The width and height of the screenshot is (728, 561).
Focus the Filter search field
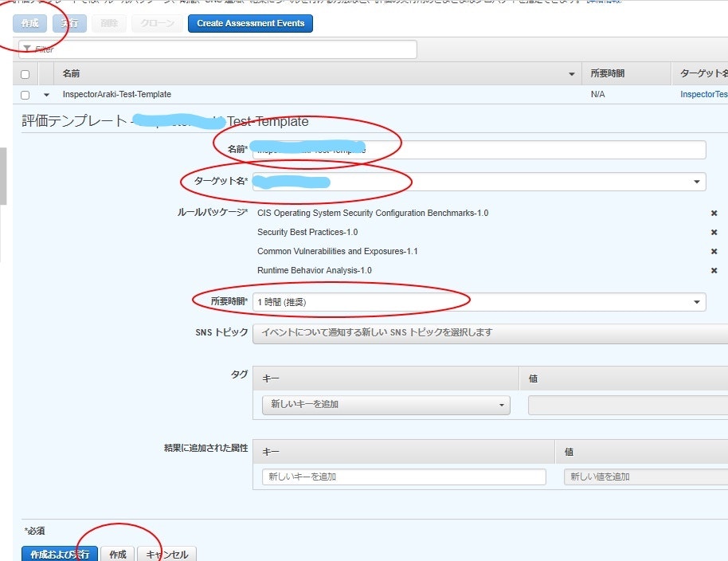tap(217, 49)
